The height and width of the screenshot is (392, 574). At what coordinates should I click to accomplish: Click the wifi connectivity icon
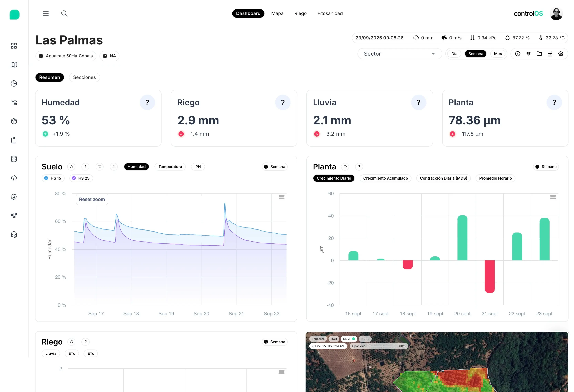pos(528,54)
